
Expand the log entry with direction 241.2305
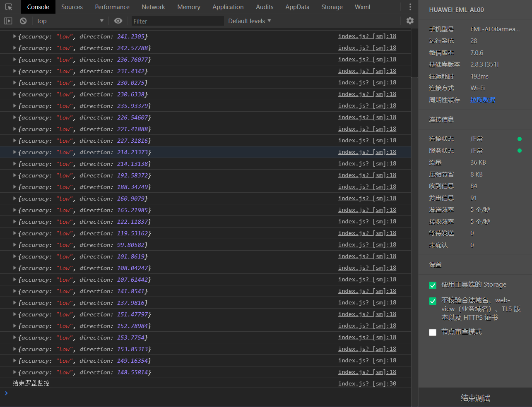coord(15,36)
